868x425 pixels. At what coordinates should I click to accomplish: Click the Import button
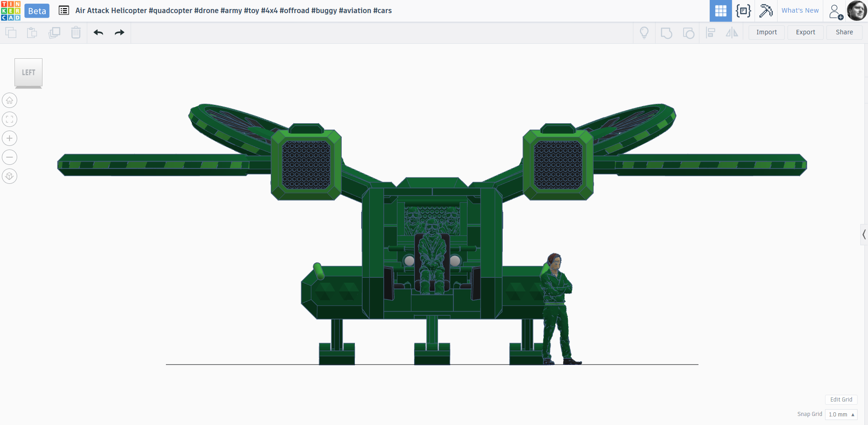(766, 32)
